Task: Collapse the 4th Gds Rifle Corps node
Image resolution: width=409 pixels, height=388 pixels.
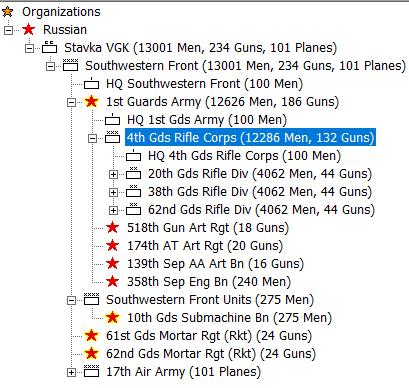Action: point(92,138)
